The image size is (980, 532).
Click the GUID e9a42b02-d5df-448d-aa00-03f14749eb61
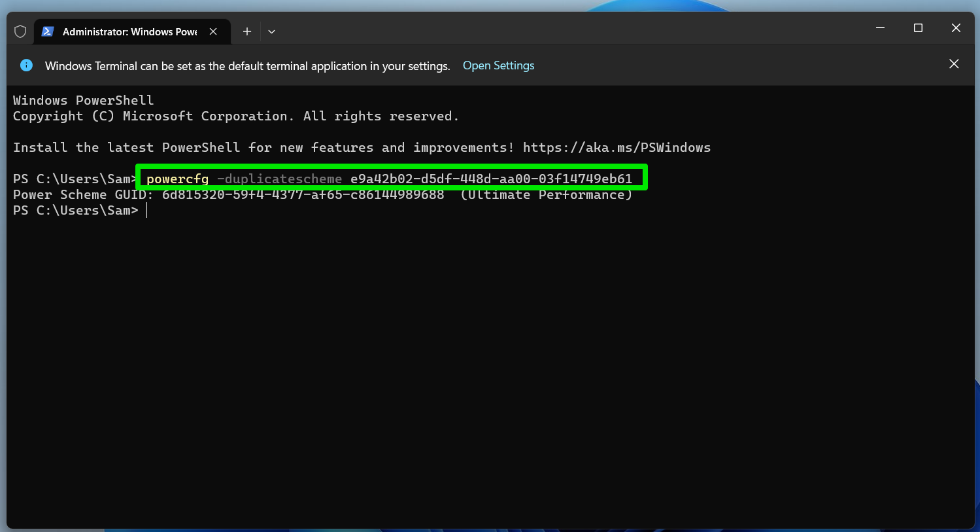[492, 179]
